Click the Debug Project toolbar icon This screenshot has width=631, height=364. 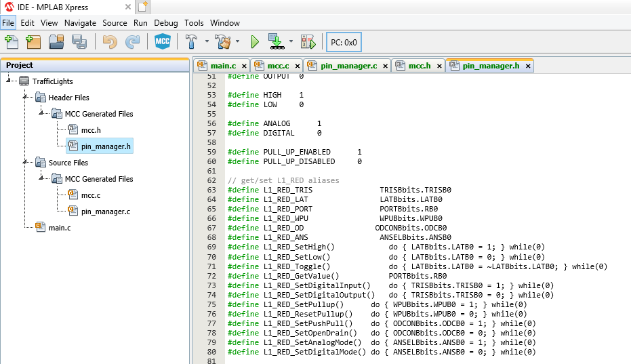point(308,42)
